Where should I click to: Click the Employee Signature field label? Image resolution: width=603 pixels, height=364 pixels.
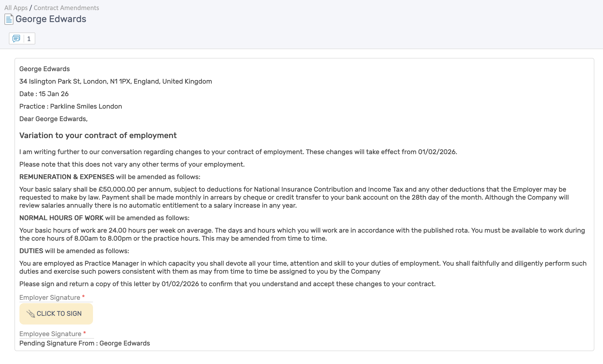(50, 334)
